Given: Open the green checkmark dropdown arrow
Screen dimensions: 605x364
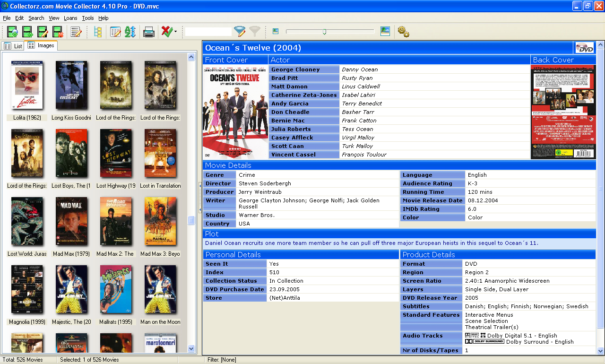Looking at the screenshot, I should click(x=175, y=32).
